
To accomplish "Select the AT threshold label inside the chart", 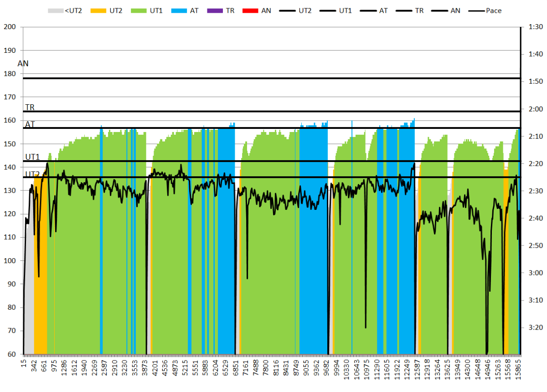I will [x=30, y=124].
